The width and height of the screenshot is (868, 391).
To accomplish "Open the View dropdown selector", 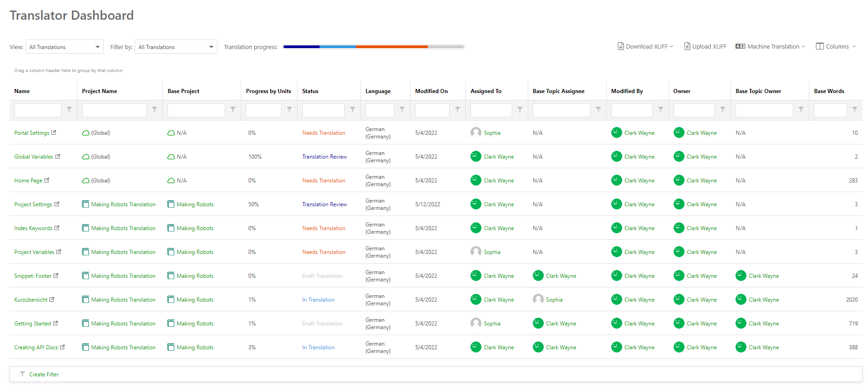I will pos(65,47).
